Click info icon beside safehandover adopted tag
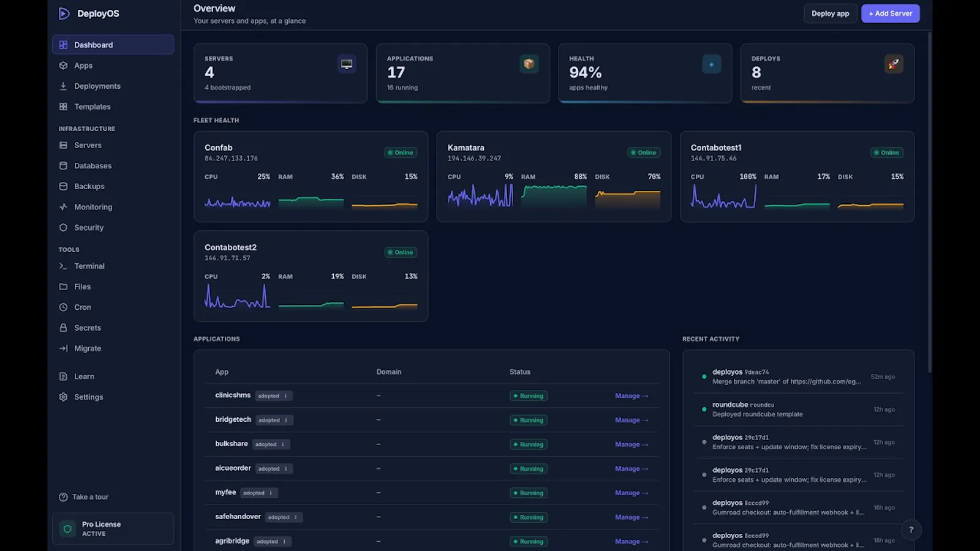Viewport: 980px width, 551px height. point(296,517)
